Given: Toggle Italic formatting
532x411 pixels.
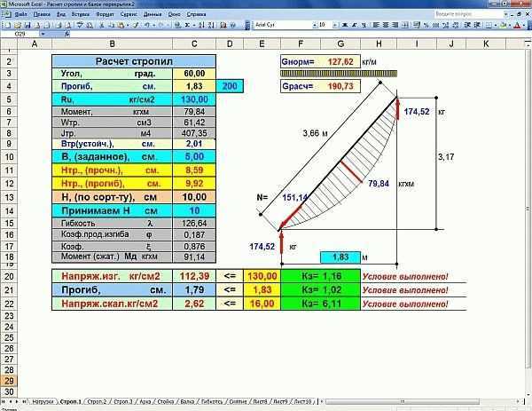Looking at the screenshot, I should pyautogui.click(x=355, y=25).
